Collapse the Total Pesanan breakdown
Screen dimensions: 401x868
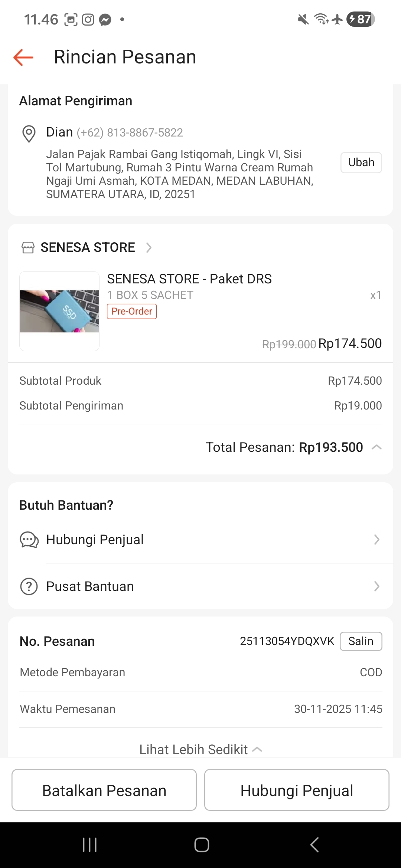[376, 447]
